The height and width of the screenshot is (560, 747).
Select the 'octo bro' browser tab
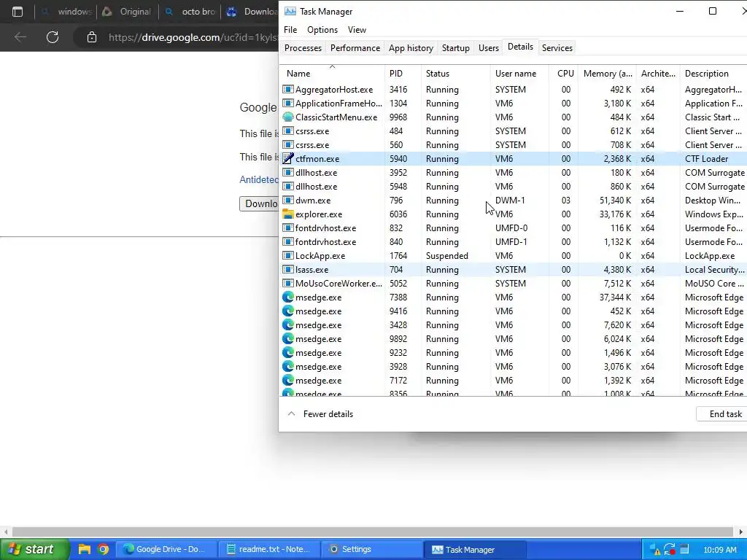coord(190,12)
